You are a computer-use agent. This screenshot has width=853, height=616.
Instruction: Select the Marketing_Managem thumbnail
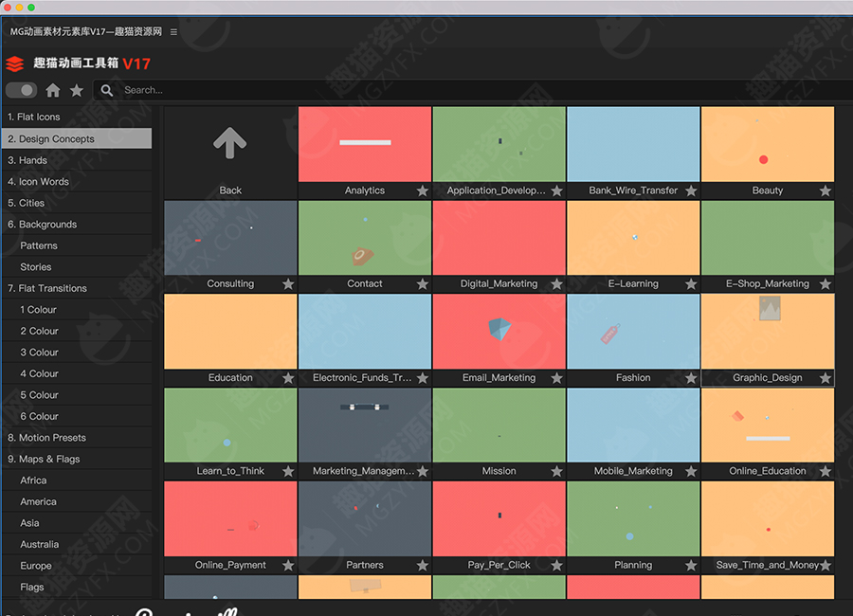click(365, 425)
